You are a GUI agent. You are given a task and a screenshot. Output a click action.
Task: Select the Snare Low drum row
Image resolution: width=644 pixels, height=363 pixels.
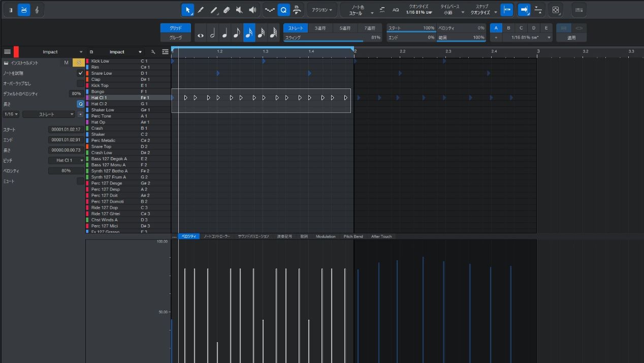(102, 73)
